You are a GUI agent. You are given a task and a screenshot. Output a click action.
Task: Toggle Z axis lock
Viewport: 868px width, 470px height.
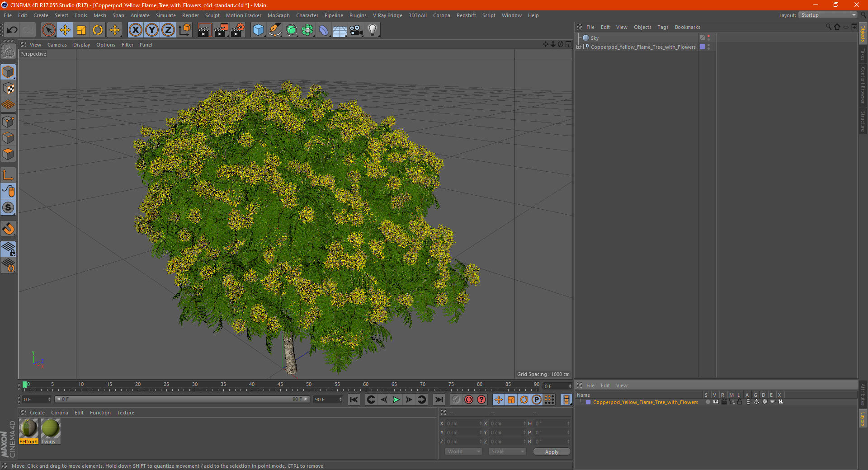[168, 30]
